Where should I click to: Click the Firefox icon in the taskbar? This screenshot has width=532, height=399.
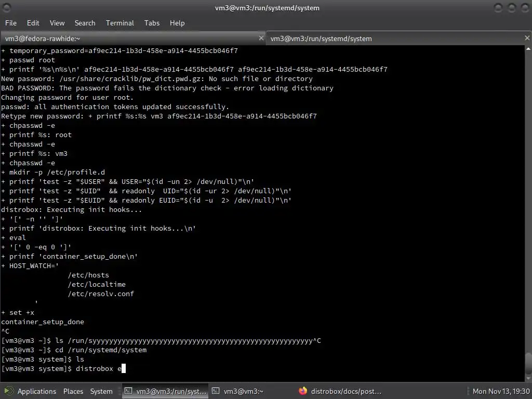click(303, 391)
